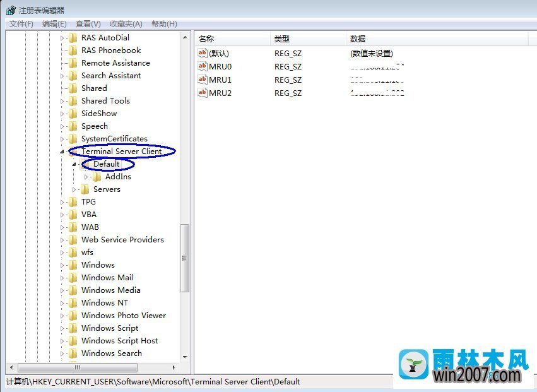
Task: Click the RAS Phonebook folder icon
Action: (x=73, y=50)
